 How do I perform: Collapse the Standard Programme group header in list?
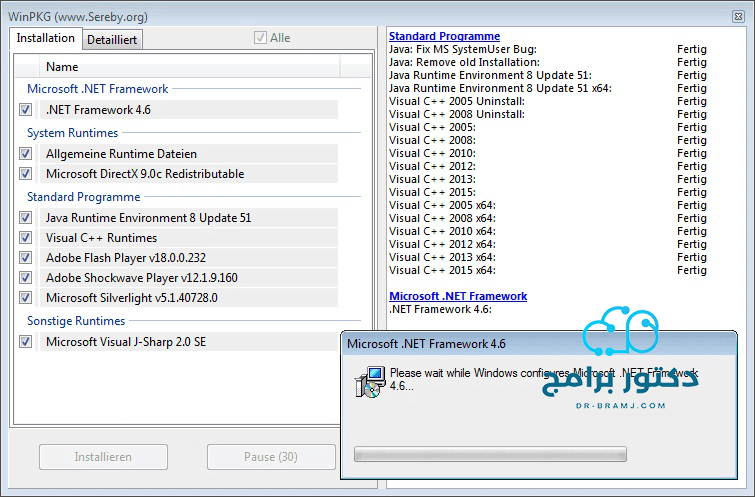tap(83, 196)
